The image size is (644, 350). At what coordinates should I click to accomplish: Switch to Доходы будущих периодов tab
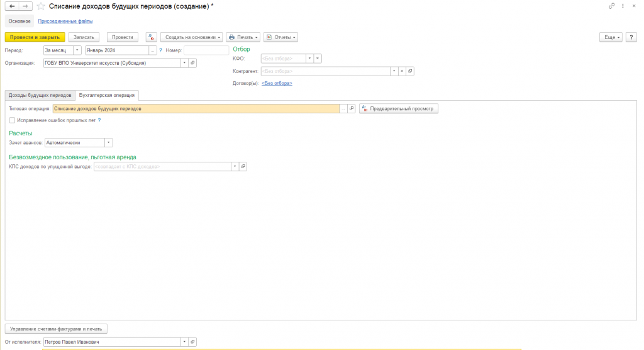40,95
